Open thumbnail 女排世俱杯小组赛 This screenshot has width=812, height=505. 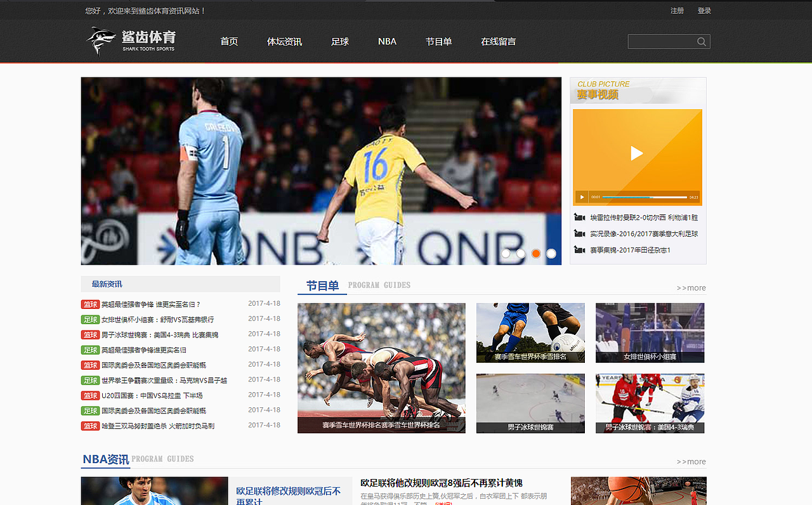point(650,332)
